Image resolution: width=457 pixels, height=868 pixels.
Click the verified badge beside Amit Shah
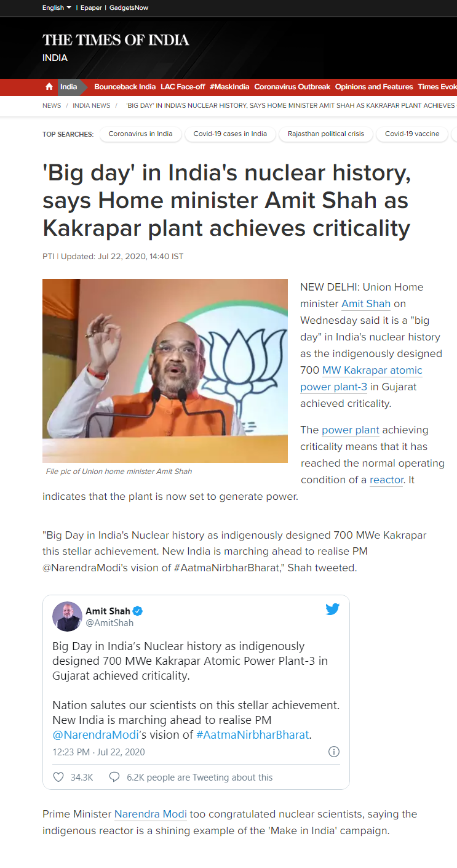click(138, 611)
